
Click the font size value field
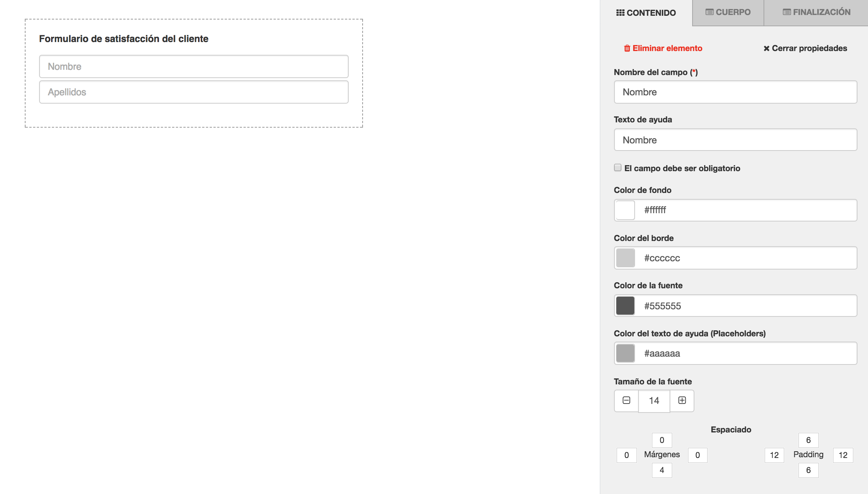point(654,401)
